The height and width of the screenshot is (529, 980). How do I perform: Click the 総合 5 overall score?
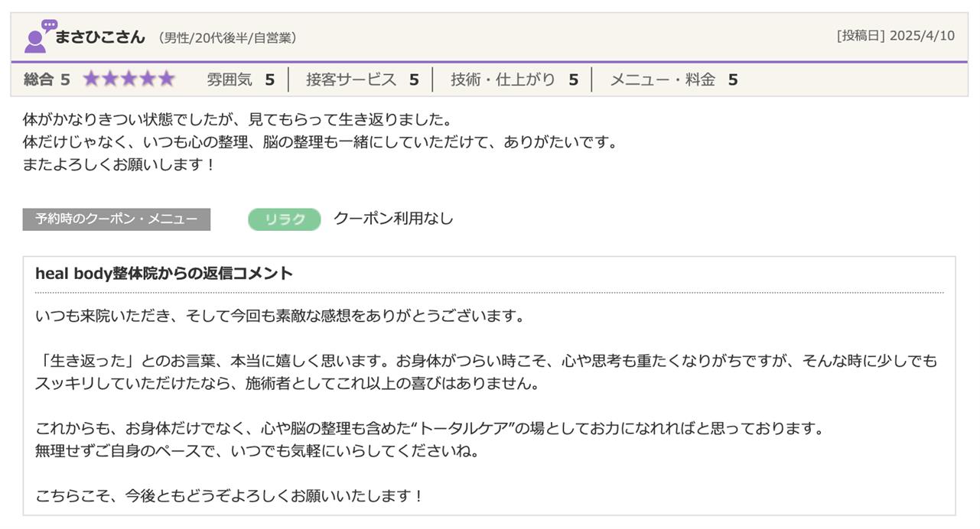47,80
